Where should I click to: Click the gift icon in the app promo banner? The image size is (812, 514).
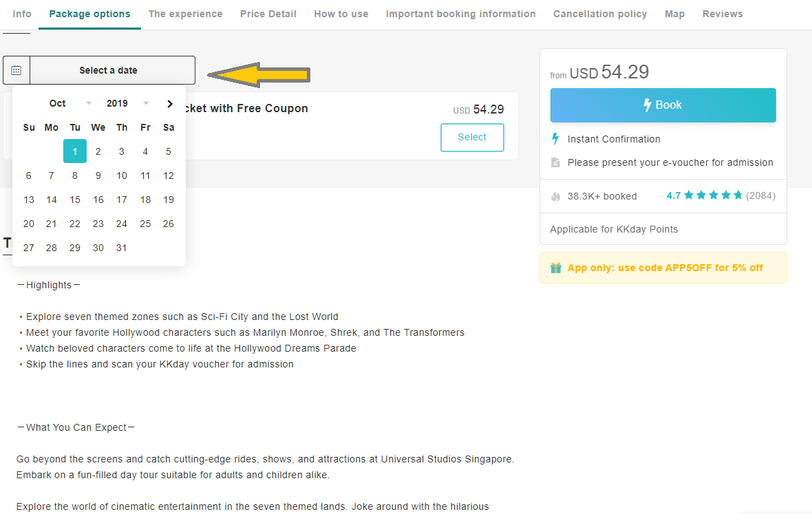[555, 268]
